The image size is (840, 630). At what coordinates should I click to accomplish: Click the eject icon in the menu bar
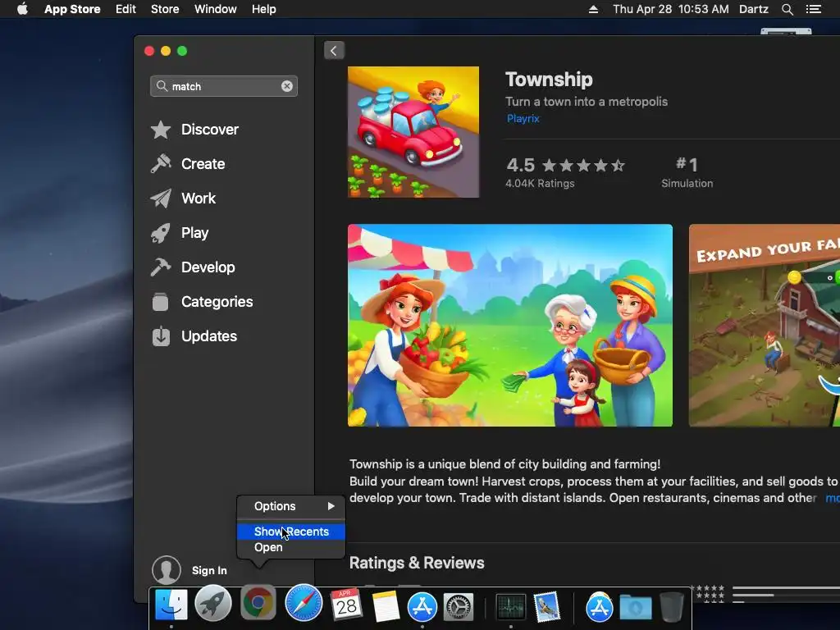click(x=593, y=9)
